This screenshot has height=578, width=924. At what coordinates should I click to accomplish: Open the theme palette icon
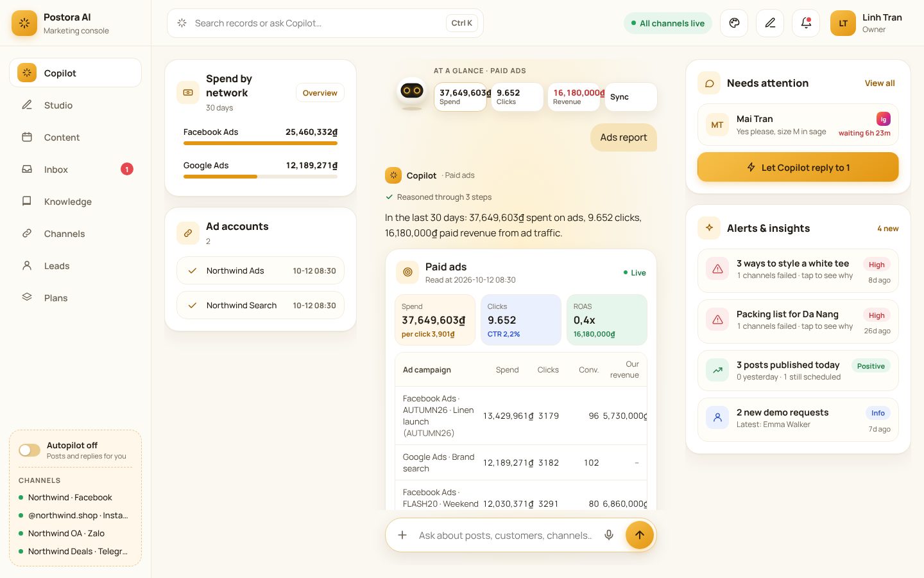(x=734, y=23)
